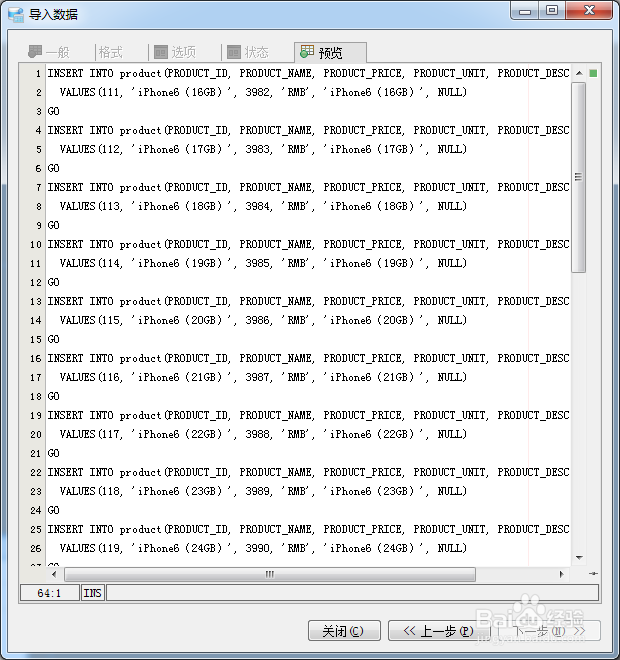Click the GO statement on line 6
The height and width of the screenshot is (660, 620).
pos(53,168)
